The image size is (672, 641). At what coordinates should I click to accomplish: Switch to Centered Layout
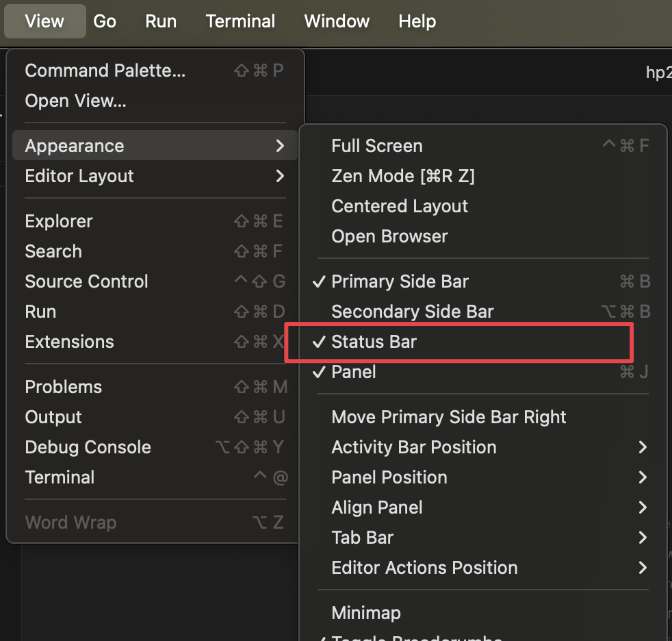click(399, 206)
